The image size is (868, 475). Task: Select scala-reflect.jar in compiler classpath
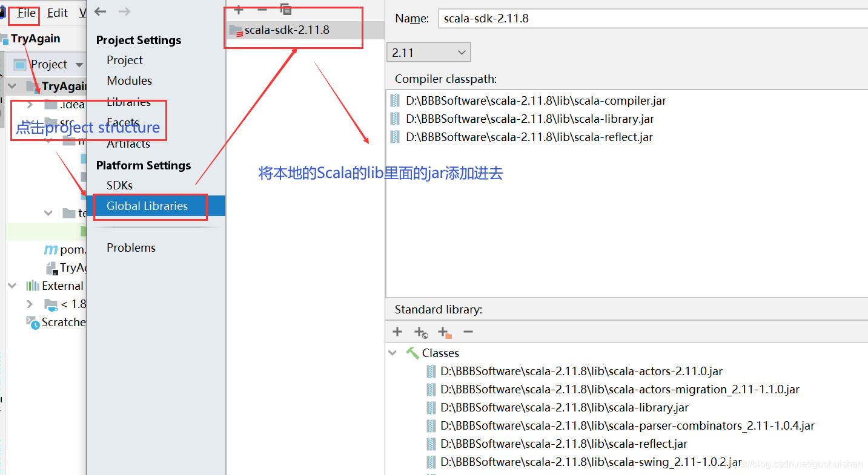[x=529, y=137]
